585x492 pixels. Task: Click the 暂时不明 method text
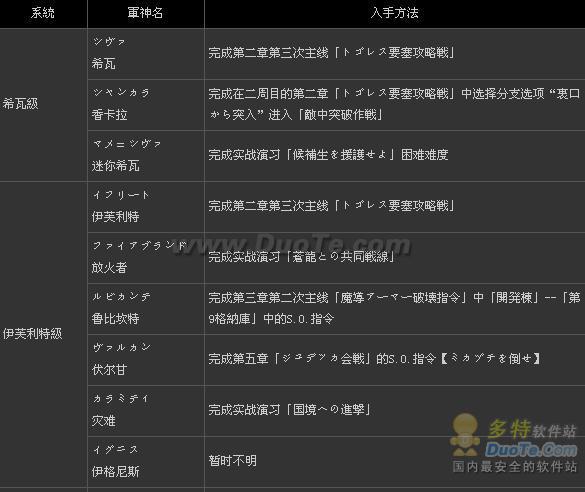coord(232,461)
